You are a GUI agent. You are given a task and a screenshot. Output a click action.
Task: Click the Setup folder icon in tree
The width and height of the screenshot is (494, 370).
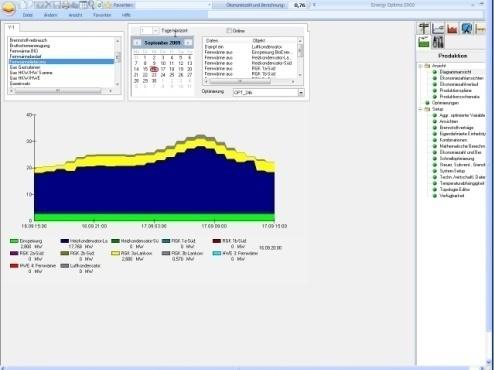[x=427, y=109]
